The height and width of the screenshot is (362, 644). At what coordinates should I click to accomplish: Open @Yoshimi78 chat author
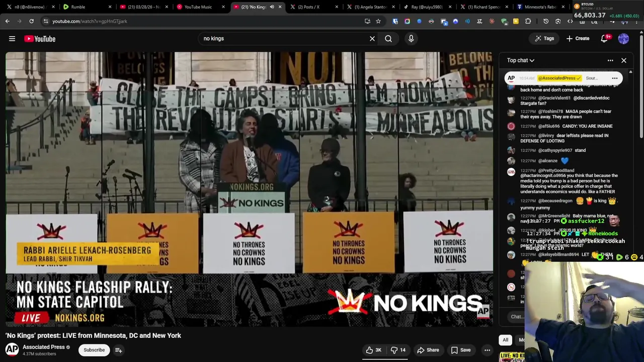pos(550,112)
